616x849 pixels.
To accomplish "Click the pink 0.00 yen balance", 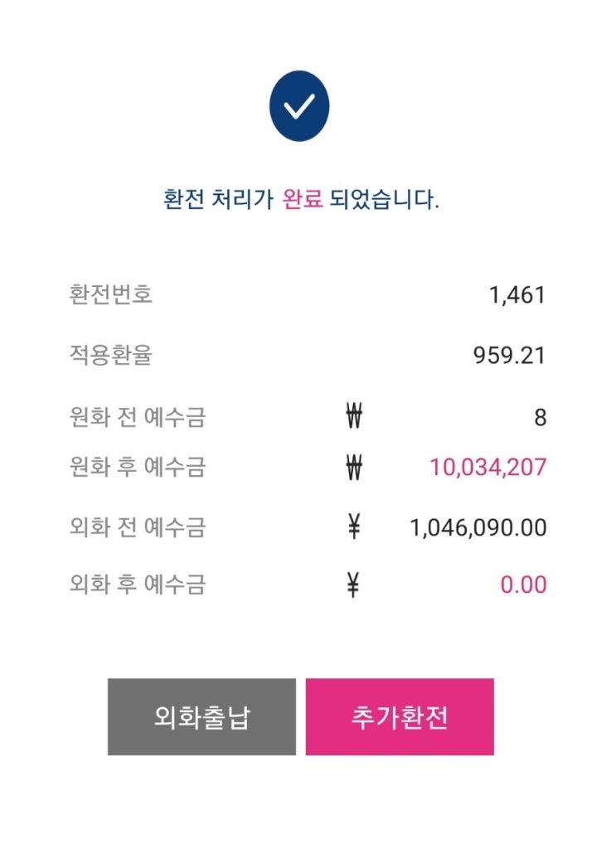I will [523, 585].
